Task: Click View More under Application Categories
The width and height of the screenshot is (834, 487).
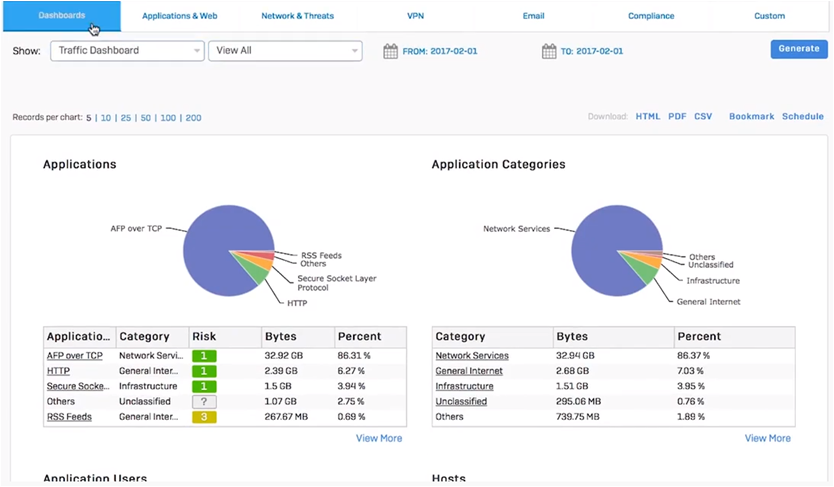Action: pos(767,438)
